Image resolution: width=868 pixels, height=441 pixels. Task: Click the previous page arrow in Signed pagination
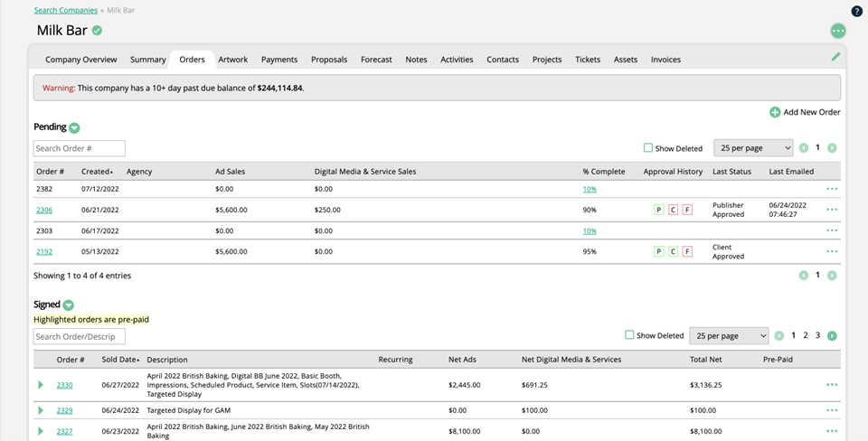click(779, 336)
